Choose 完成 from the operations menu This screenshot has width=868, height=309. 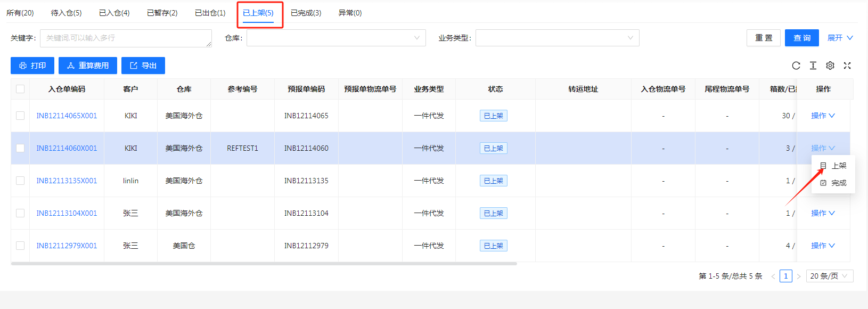click(834, 183)
